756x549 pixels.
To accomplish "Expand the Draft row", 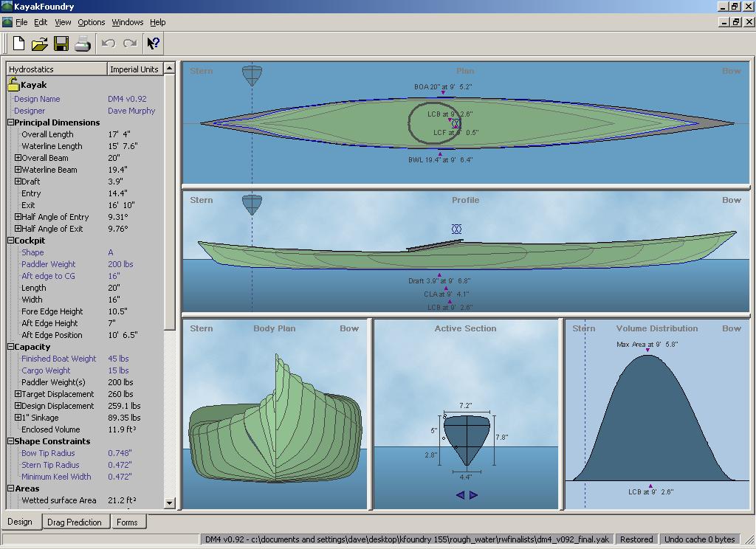I will 18,182.
